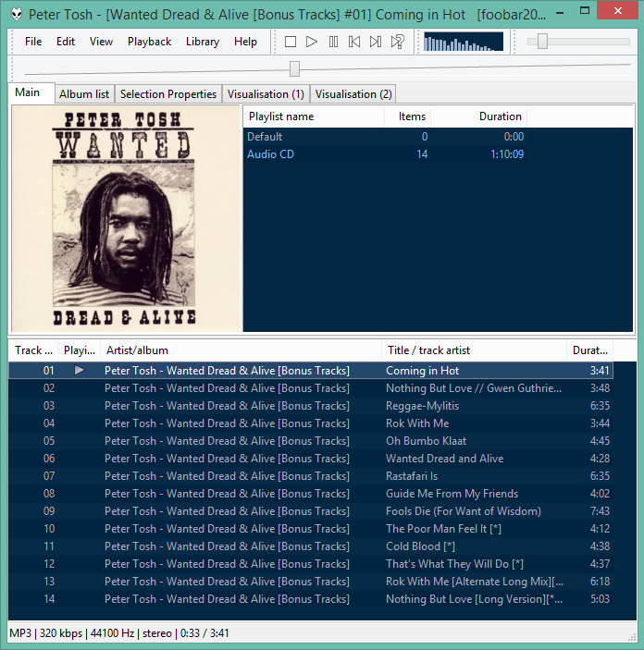This screenshot has width=644, height=650.
Task: Select track 04 Rok With Me
Action: (310, 423)
